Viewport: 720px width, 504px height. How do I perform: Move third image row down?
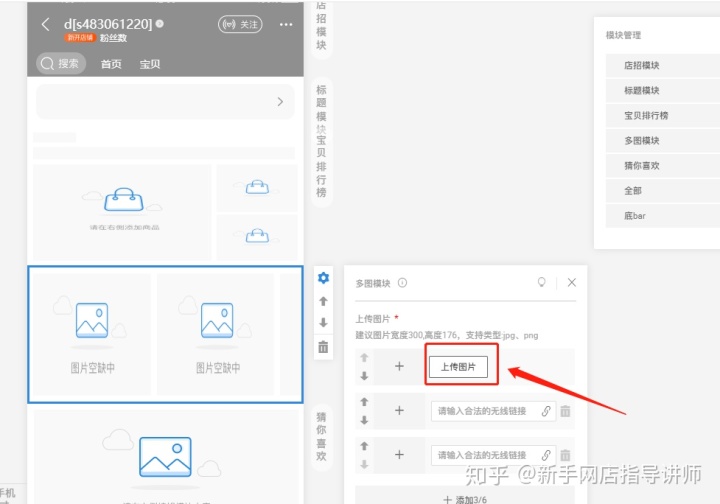(364, 464)
